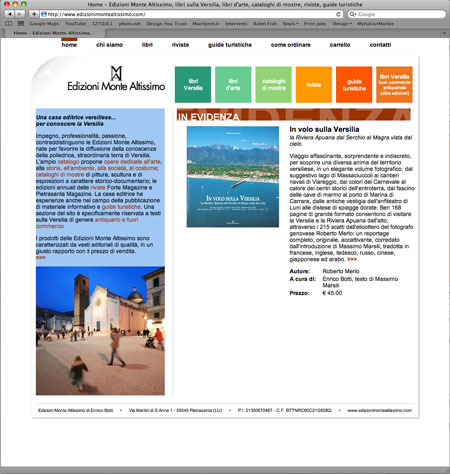Viewport: 450px width, 474px height.
Task: Click the In volo sulla Versilia title
Action: point(324,129)
